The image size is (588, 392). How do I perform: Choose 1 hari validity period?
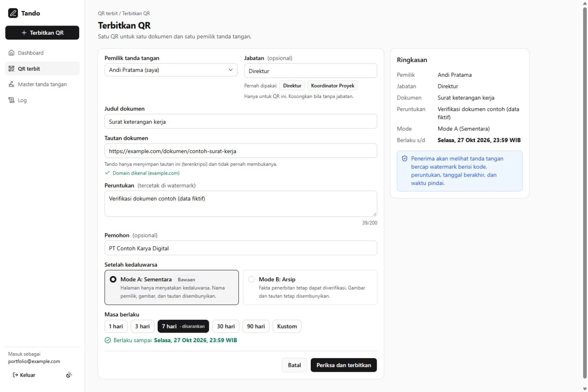116,326
